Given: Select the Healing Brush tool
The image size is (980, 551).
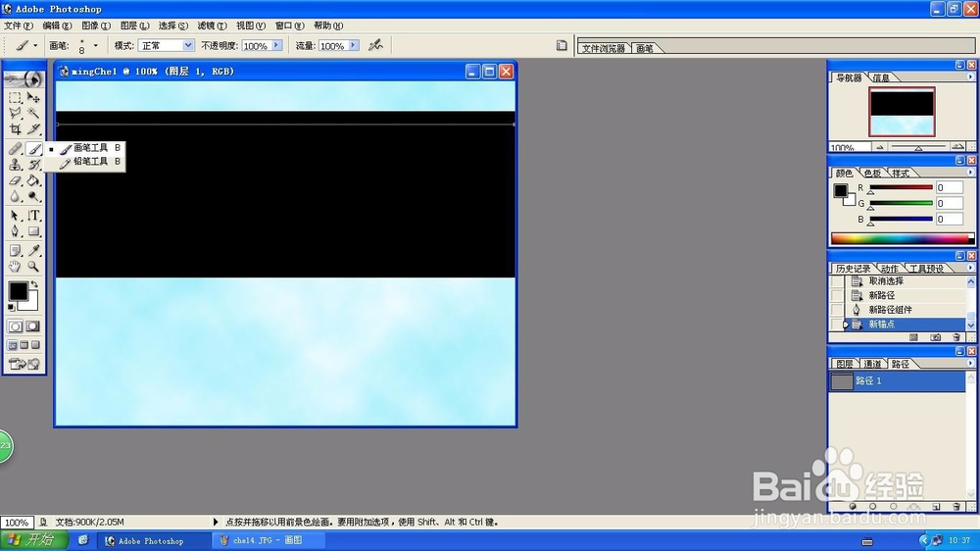Looking at the screenshot, I should pos(15,149).
